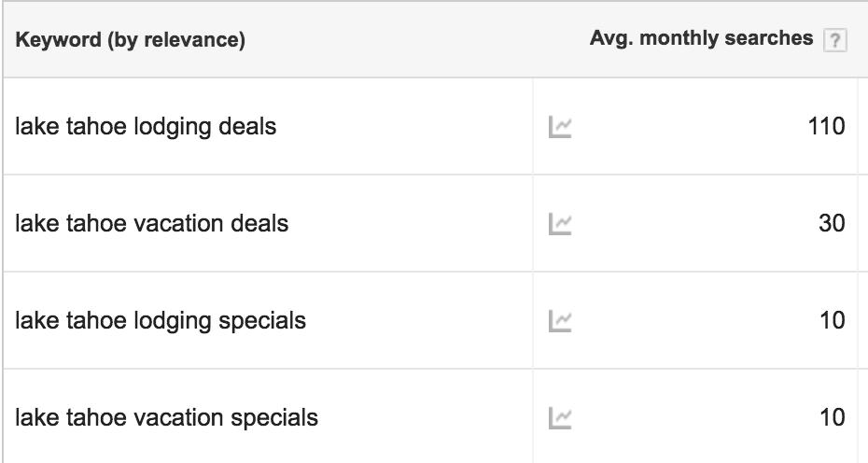Select the keyword lake tahoe vacation specials
The height and width of the screenshot is (463, 868).
167,418
